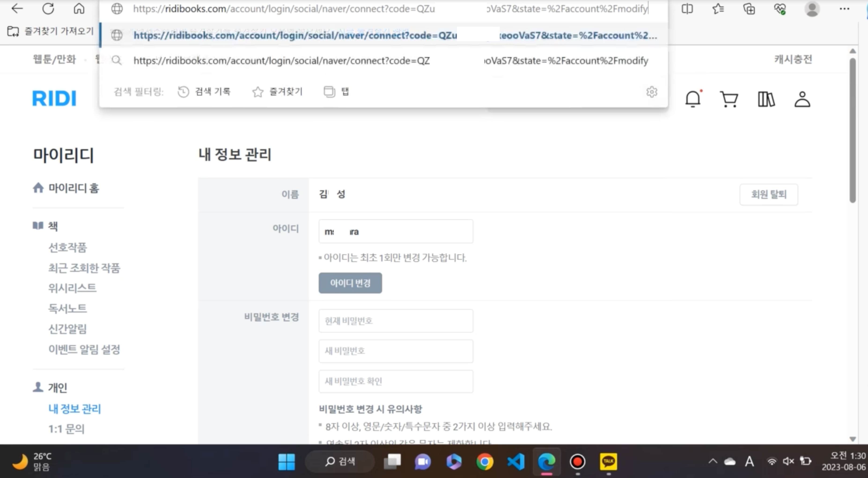Open 위시리스트 in the sidebar
868x478 pixels.
[72, 288]
